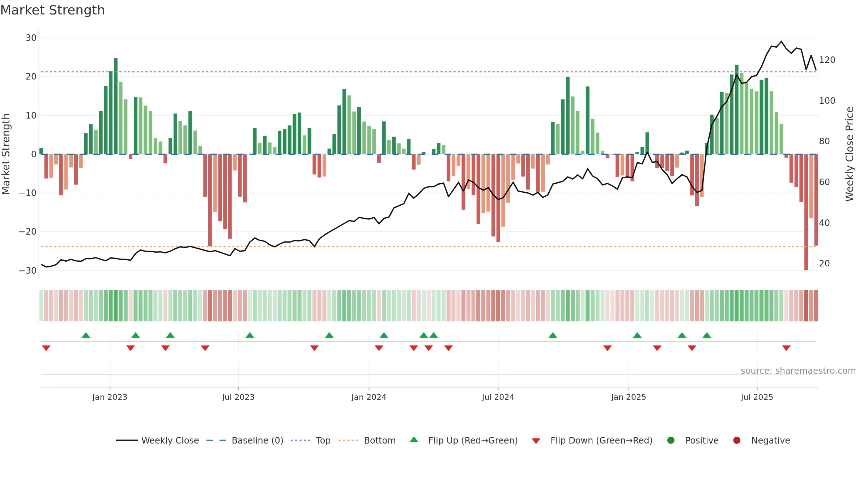This screenshot has height=488, width=868.
Task: Click the vertical Market Strength axis title
Action: [6, 154]
